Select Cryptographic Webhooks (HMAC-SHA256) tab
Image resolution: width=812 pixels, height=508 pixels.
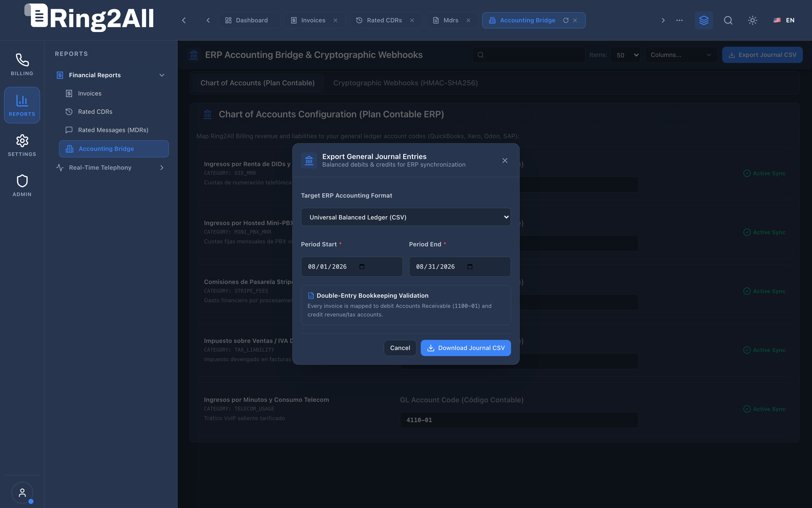pyautogui.click(x=405, y=83)
